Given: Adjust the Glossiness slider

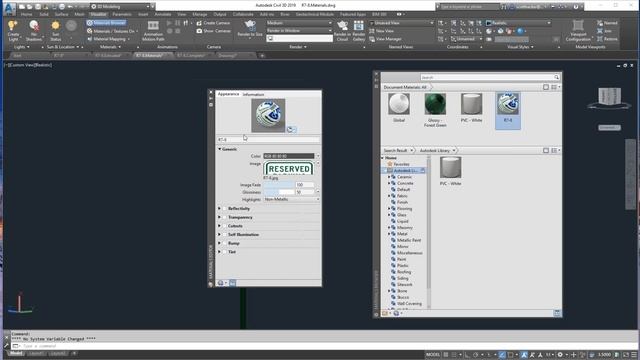Looking at the screenshot, I should (279, 192).
